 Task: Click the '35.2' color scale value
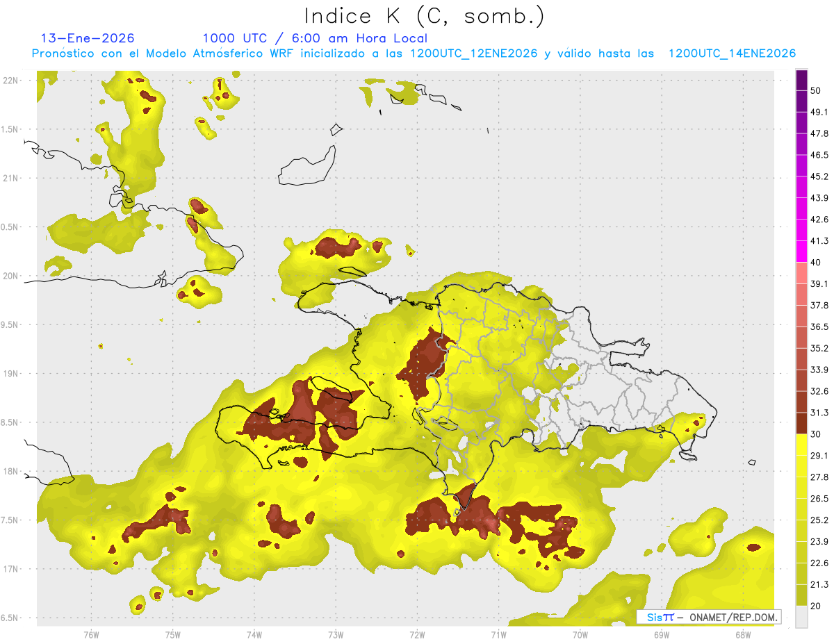pos(819,349)
